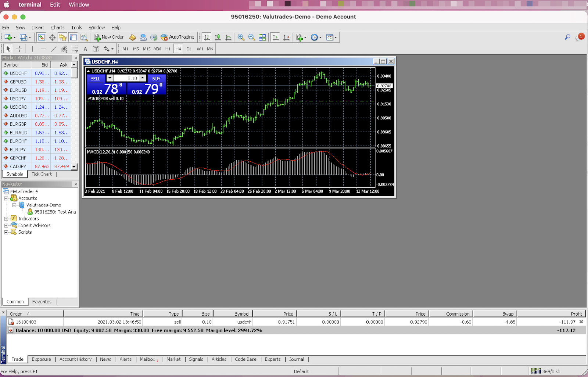Switch chart to bar chart mode
This screenshot has height=377, width=588.
coord(207,37)
